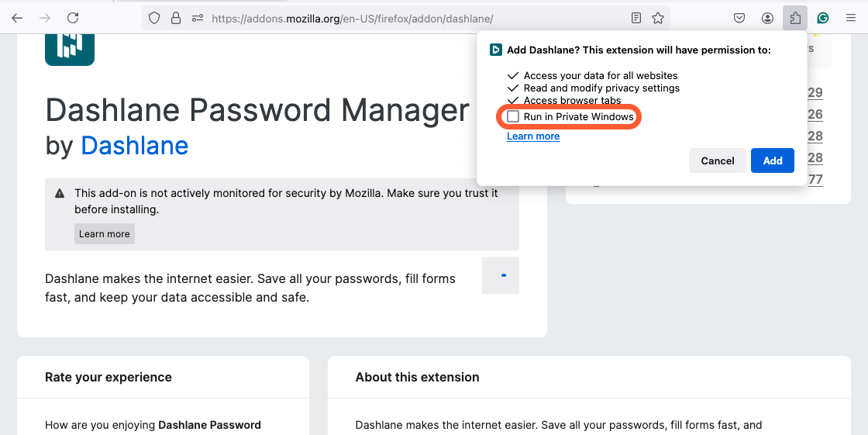Open Learn more link in permission popup
This screenshot has height=435, width=868.
533,136
